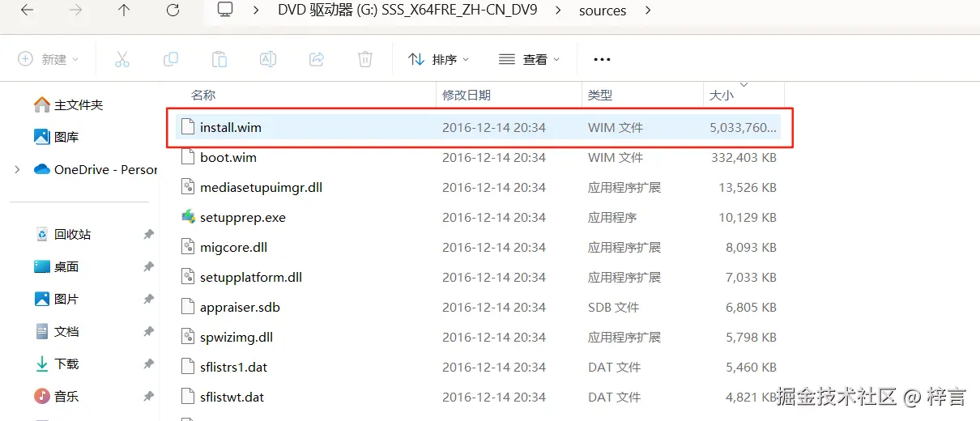Screen dimensions: 980x421
Task: Click the pin icon next to 音乐
Action: (x=148, y=397)
